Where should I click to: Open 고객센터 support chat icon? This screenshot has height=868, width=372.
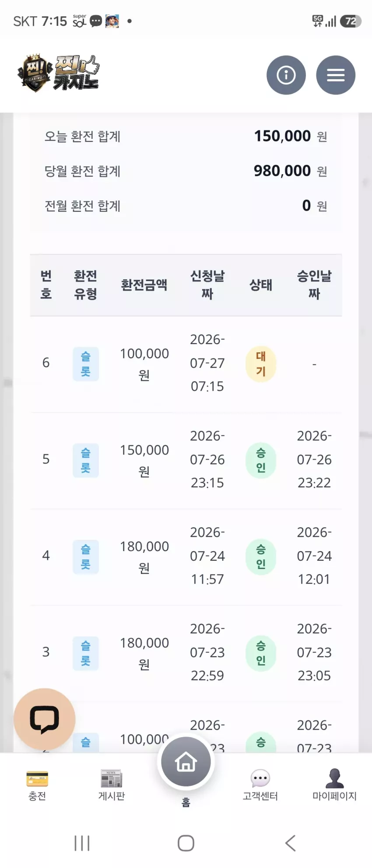point(260,786)
